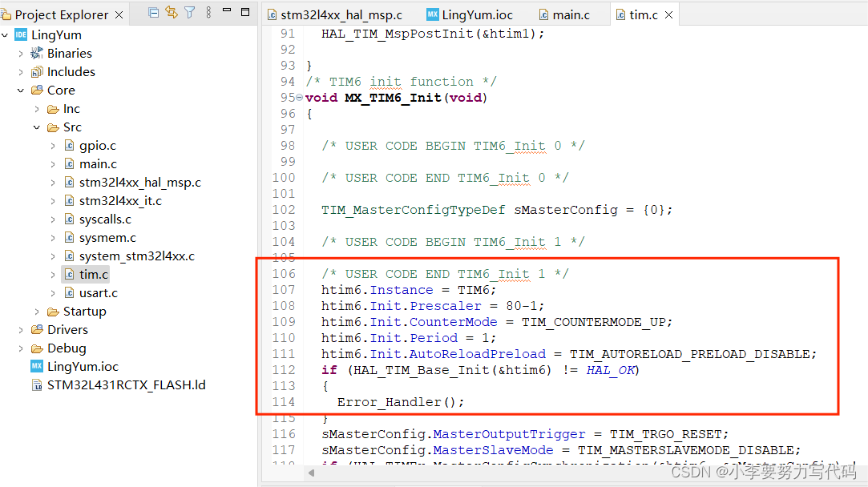This screenshot has height=487, width=868.
Task: Collapse the Src folder
Action: [37, 127]
